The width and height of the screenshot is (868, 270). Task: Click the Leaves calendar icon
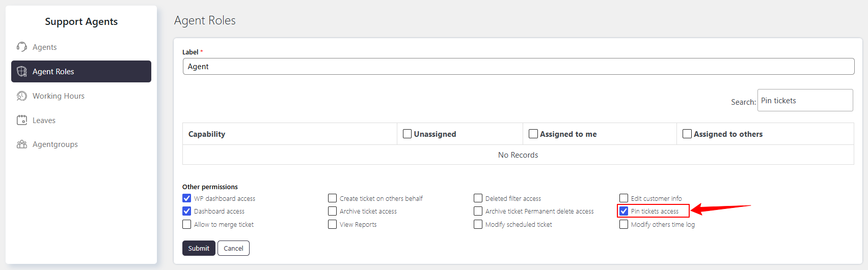tap(22, 120)
